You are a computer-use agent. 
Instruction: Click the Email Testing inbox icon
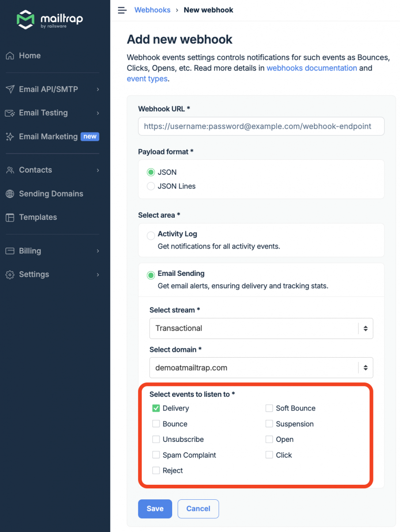tap(9, 113)
